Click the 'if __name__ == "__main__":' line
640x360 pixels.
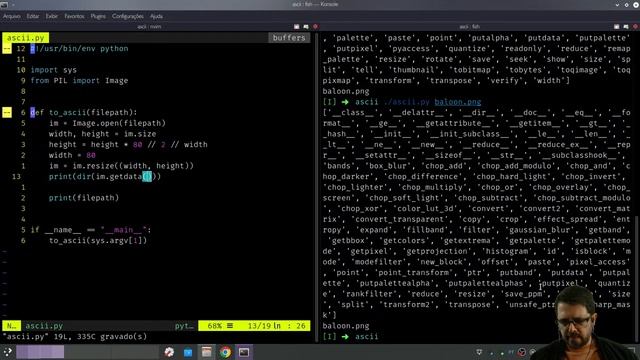(91, 230)
